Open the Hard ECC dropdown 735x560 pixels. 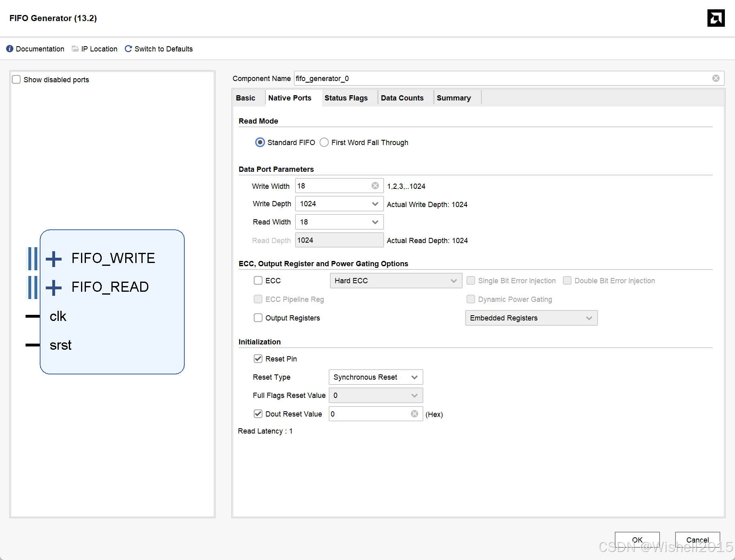396,281
